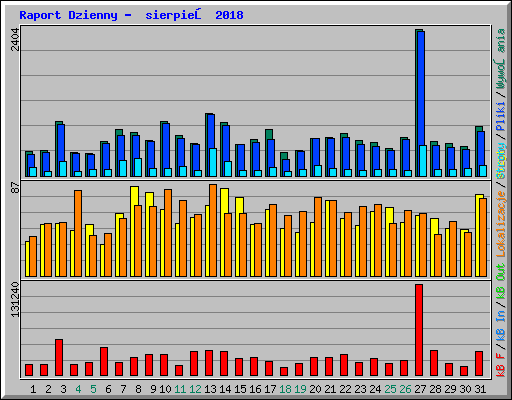Image resolution: width=512 pixels, height=400 pixels.
Task: Select day number 2 on the x-axis
Action: click(48, 389)
